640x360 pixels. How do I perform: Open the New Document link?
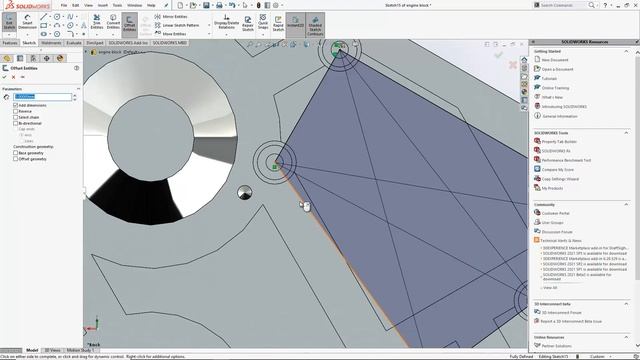(555, 60)
